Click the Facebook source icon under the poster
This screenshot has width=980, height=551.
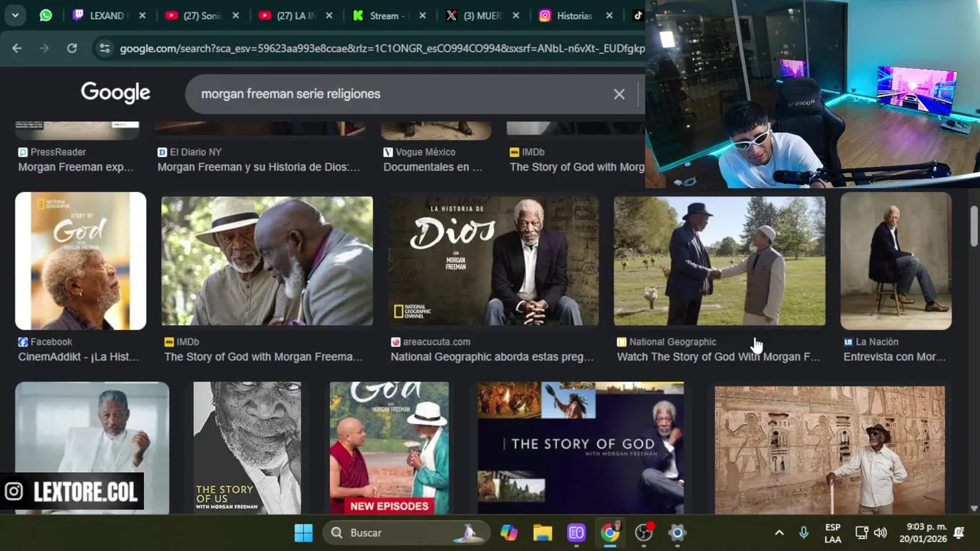pyautogui.click(x=23, y=342)
